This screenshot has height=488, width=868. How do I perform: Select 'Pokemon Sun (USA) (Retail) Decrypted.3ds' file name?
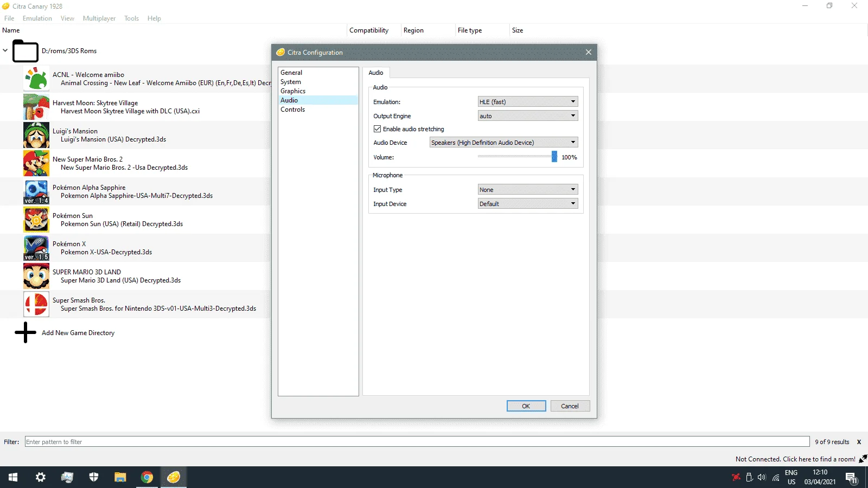[x=122, y=224]
